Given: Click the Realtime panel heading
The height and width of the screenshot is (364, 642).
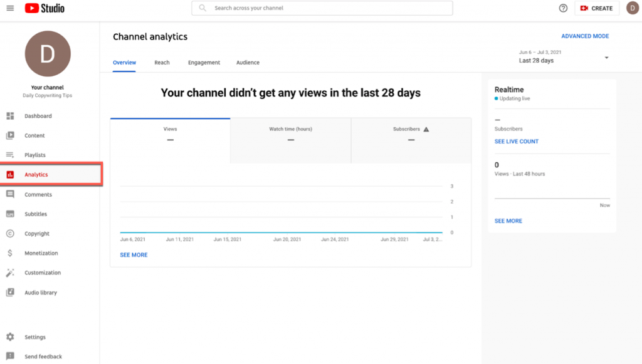Looking at the screenshot, I should 509,90.
